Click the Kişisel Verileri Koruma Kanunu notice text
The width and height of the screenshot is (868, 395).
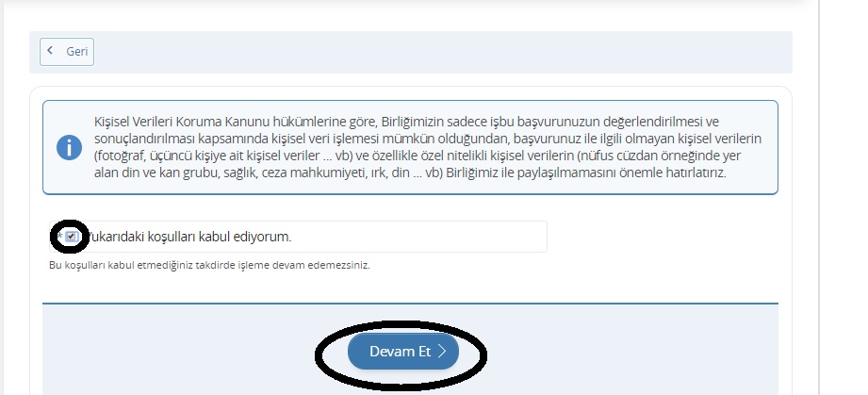point(427,147)
